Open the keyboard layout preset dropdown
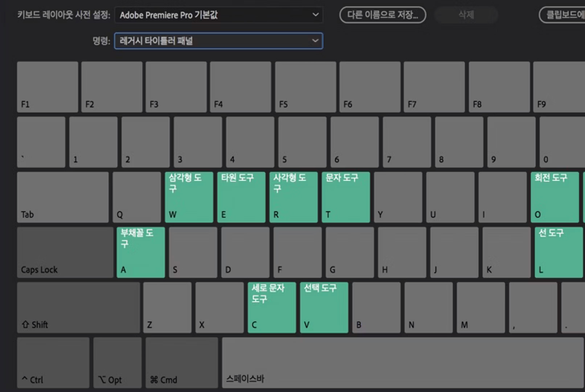Image resolution: width=585 pixels, height=392 pixels. (x=218, y=15)
